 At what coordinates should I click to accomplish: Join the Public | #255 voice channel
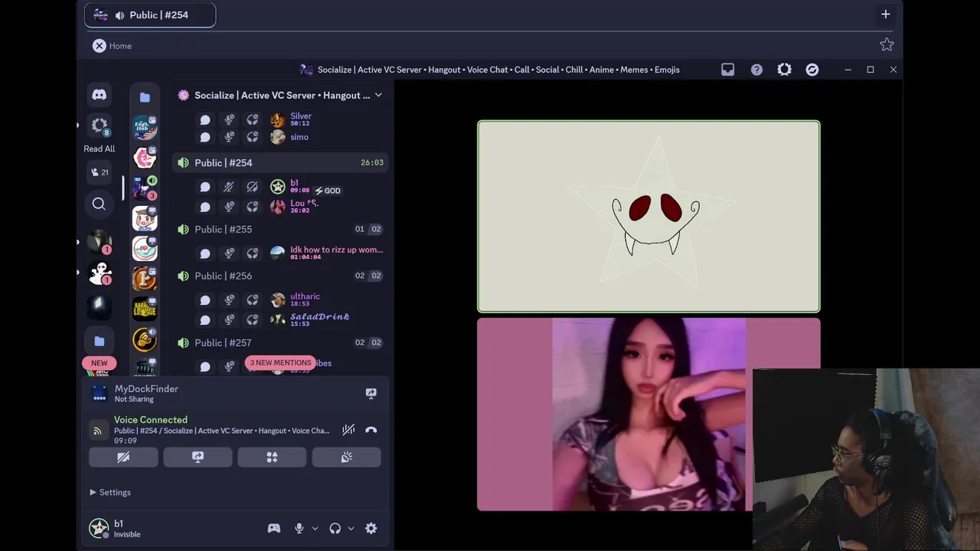pyautogui.click(x=279, y=229)
